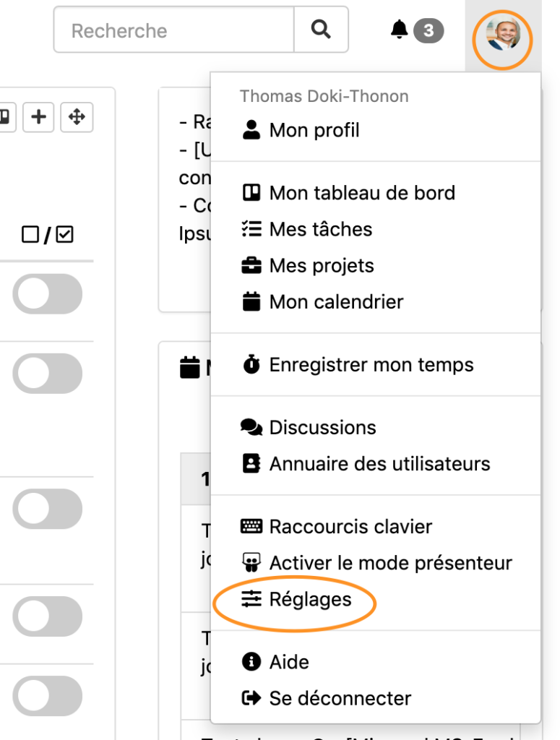Open Discussions from the user menu
Viewport: 560px width, 740px height.
pos(322,427)
